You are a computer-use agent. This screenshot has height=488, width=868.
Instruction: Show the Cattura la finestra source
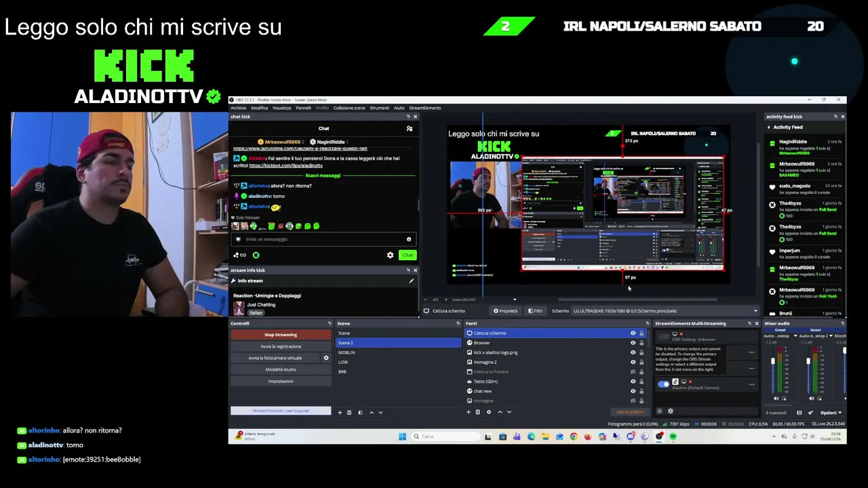pyautogui.click(x=633, y=371)
